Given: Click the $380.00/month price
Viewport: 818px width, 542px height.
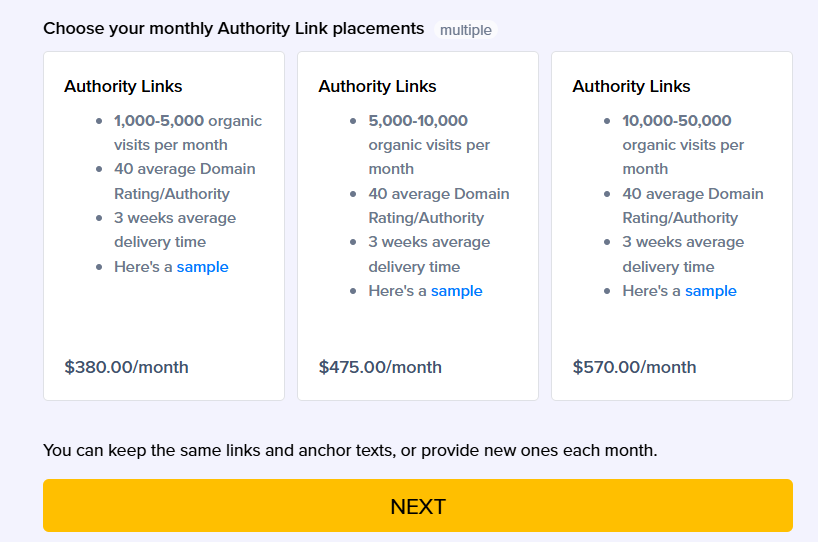Looking at the screenshot, I should tap(126, 367).
